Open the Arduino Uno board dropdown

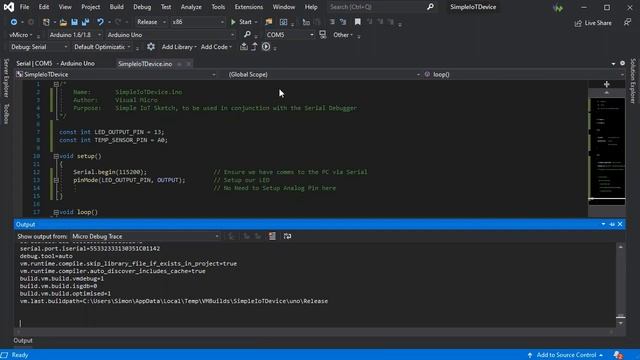coord(170,35)
